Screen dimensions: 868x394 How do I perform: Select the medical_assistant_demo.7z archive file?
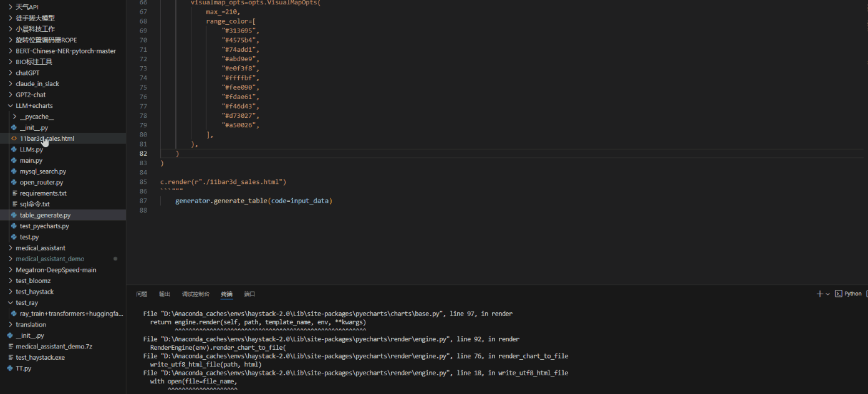(x=54, y=347)
